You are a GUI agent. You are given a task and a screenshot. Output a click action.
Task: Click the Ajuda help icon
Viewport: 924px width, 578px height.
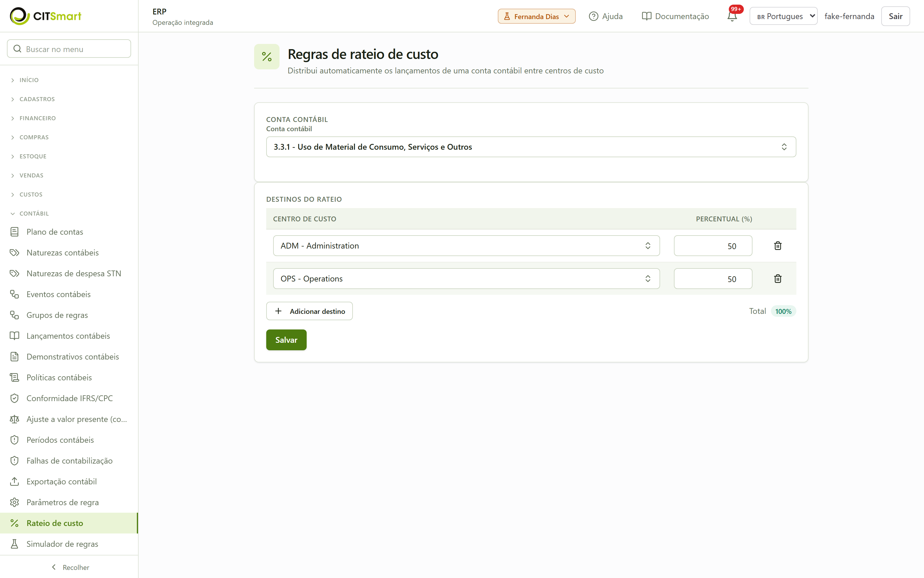[593, 16]
